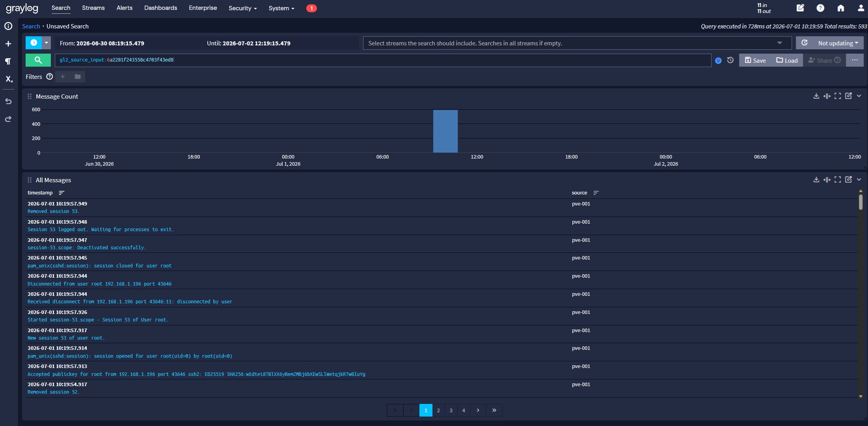Open the Alerts nav item

(x=125, y=8)
